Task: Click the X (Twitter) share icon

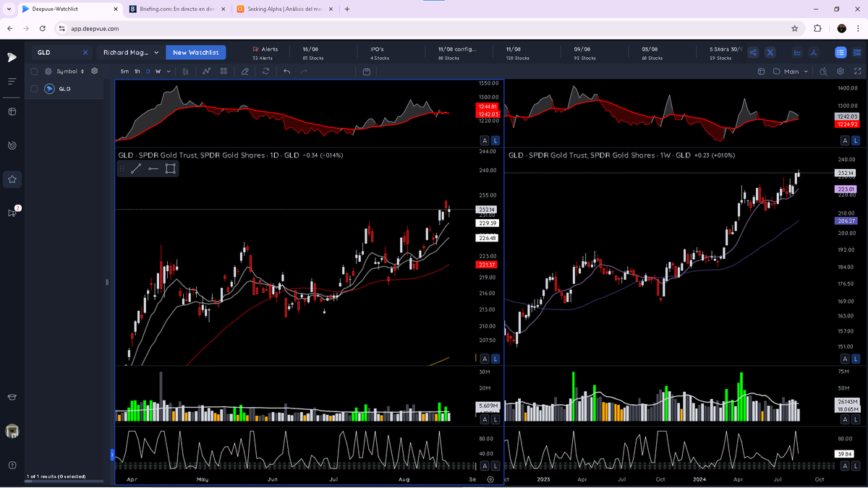Action: point(770,53)
